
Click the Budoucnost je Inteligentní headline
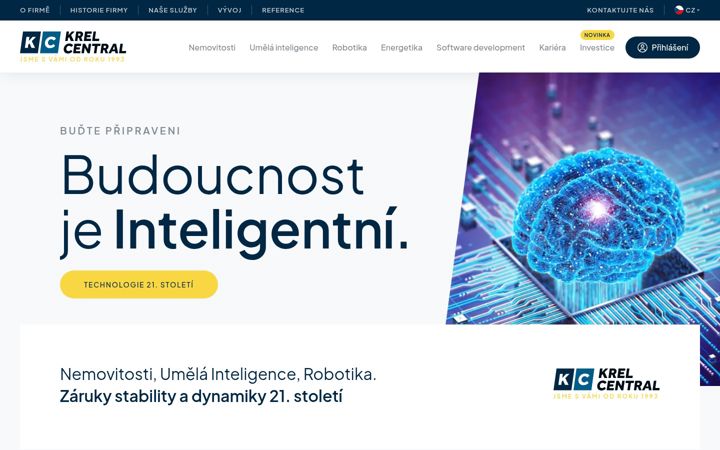pos(234,205)
